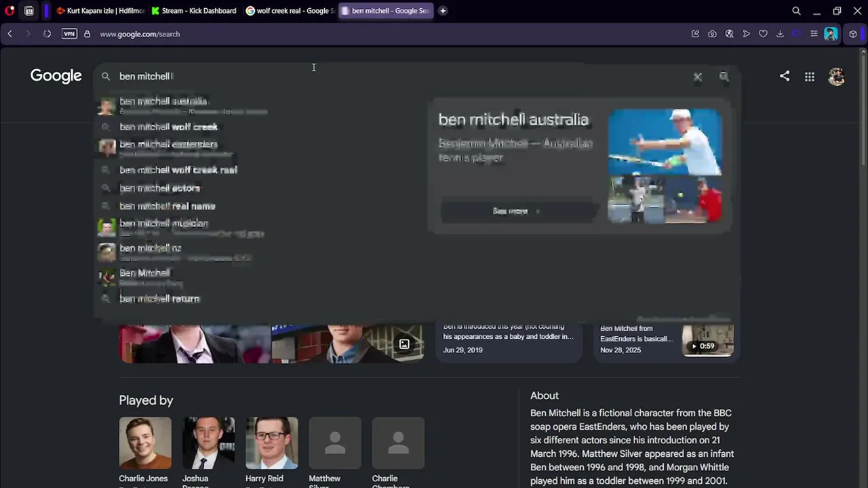Open the Google apps grid

(x=810, y=77)
